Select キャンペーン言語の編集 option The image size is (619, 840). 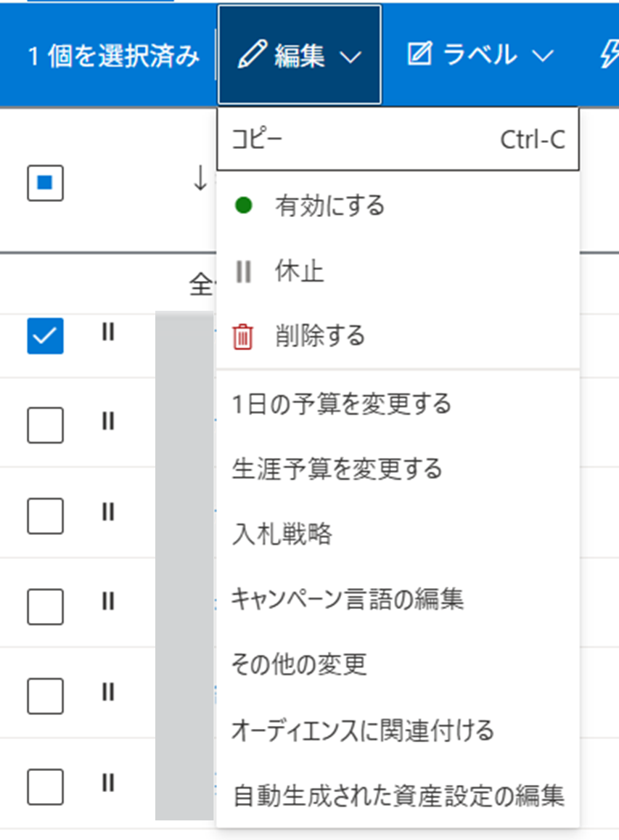click(347, 599)
